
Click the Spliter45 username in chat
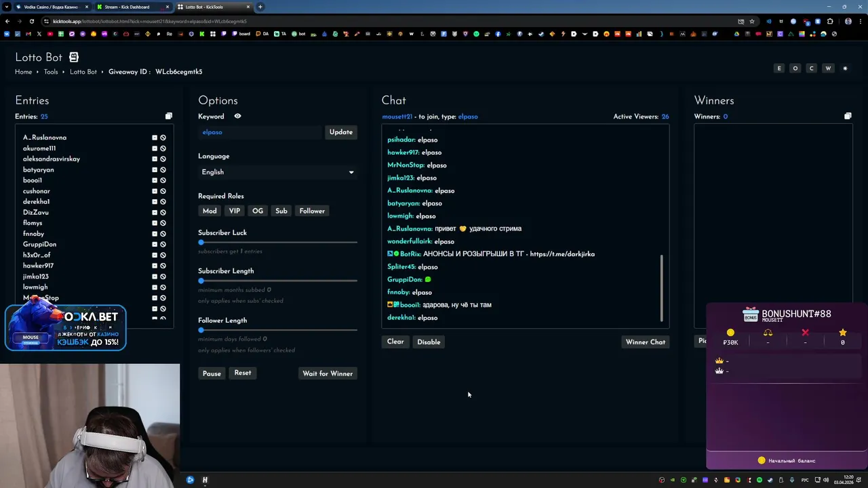coord(401,267)
